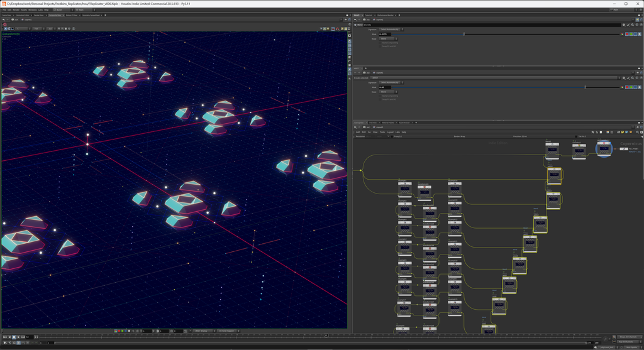
Task: Click the copnet1 path segment in blend1 pane
Action: pos(379,19)
